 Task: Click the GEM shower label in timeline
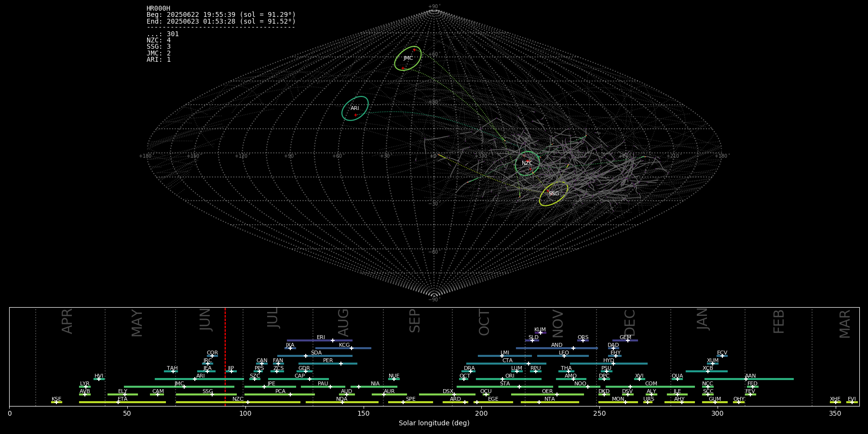pos(625,337)
